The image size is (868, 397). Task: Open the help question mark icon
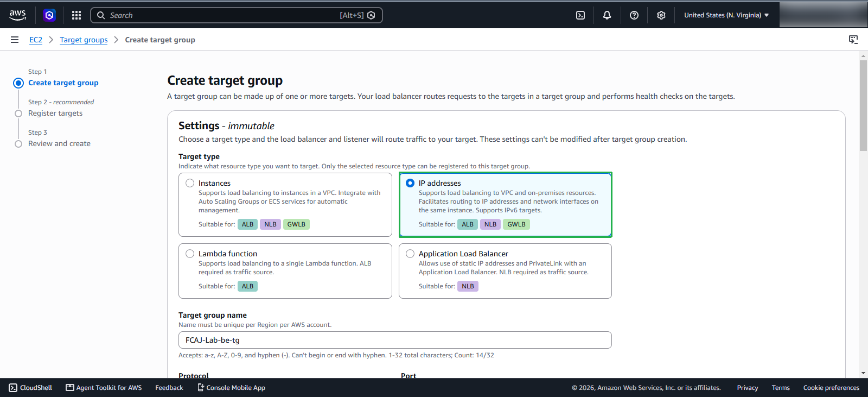634,15
